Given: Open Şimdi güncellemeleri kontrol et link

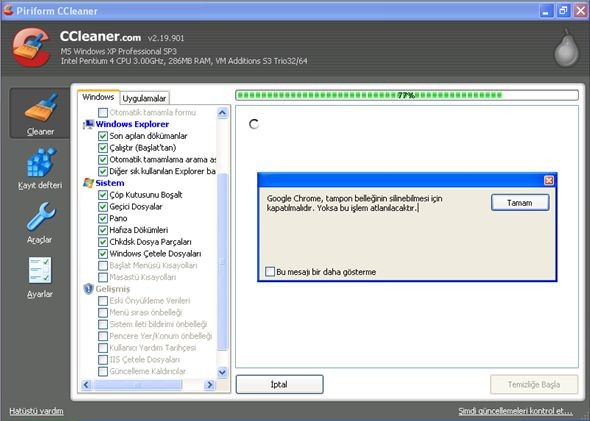Looking at the screenshot, I should tap(515, 411).
